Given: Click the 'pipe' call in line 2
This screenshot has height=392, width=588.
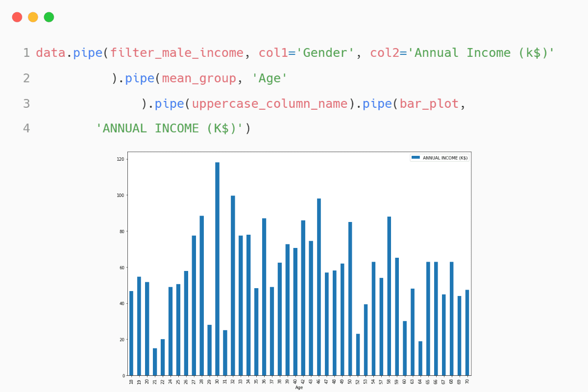Looking at the screenshot, I should tap(140, 78).
